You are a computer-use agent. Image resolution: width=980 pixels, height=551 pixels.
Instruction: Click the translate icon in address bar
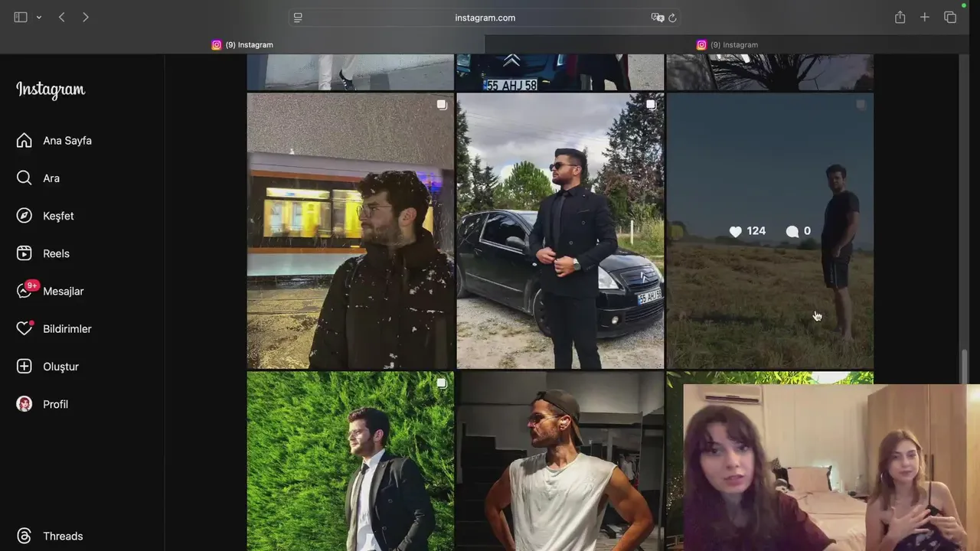657,18
